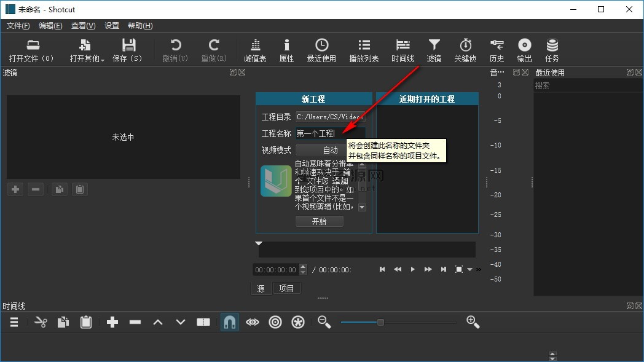Viewport: 644px width, 362px height.
Task: Open the View (查看) menu
Action: tap(83, 25)
